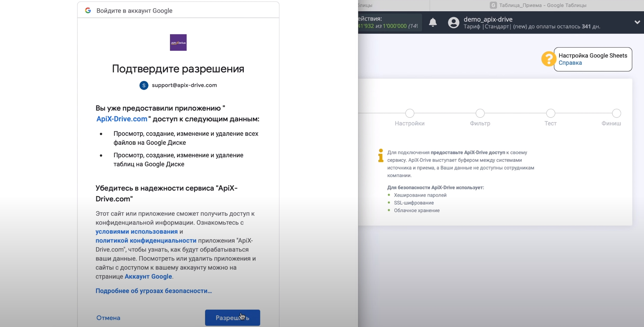Select the Фильтр step circle

coord(480,113)
